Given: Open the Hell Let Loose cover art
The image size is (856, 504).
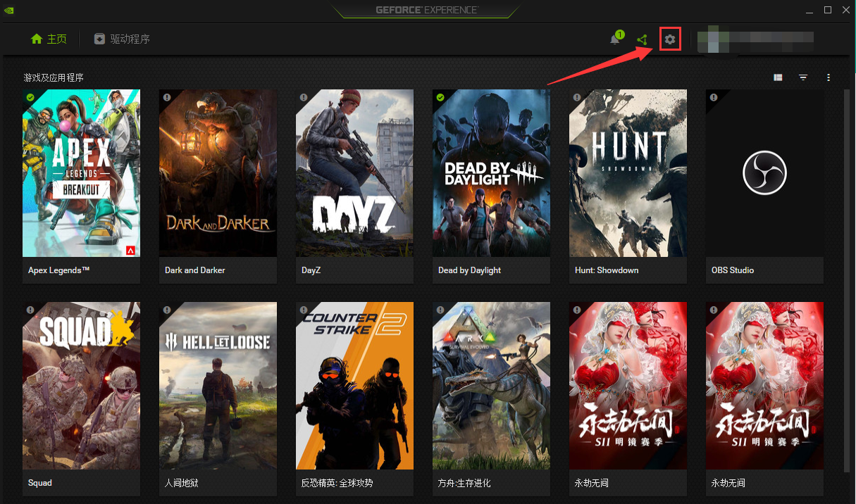Looking at the screenshot, I should click(x=218, y=386).
